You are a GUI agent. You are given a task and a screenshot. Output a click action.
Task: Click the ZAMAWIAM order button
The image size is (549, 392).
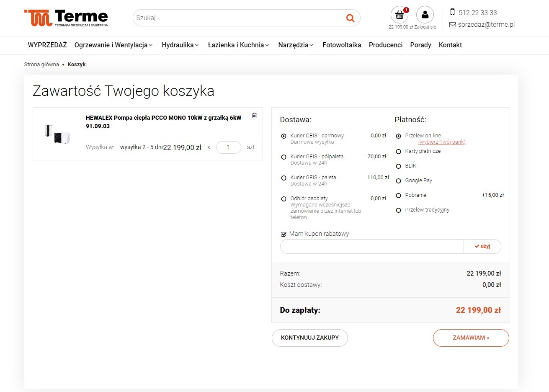(471, 338)
